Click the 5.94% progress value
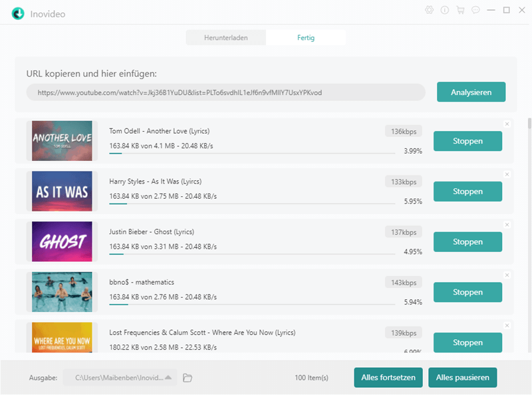Viewport: 532px width, 395px height. [x=413, y=302]
